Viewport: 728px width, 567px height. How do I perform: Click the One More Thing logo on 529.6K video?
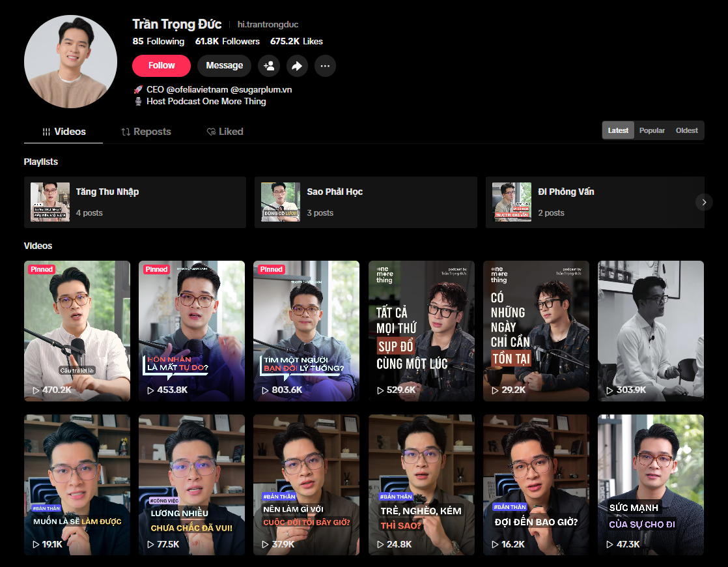385,276
